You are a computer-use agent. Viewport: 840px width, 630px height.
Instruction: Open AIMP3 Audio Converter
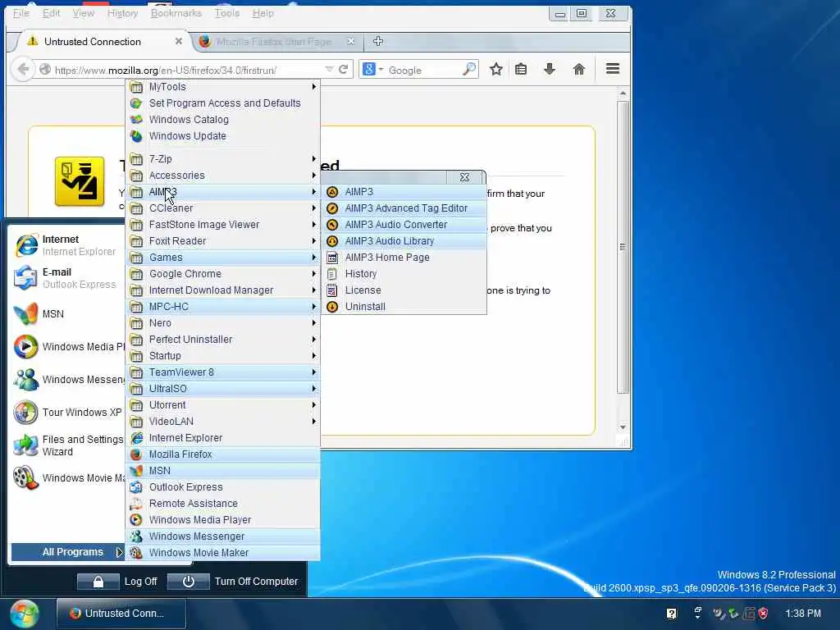tap(404, 225)
